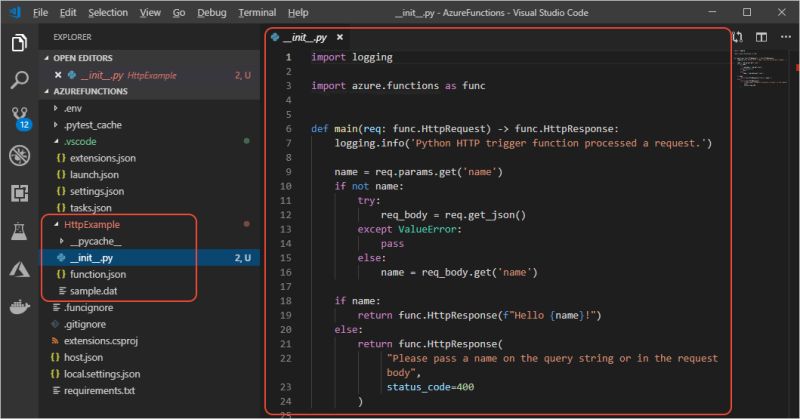Close __init__.py in Open Editors list

click(x=58, y=75)
